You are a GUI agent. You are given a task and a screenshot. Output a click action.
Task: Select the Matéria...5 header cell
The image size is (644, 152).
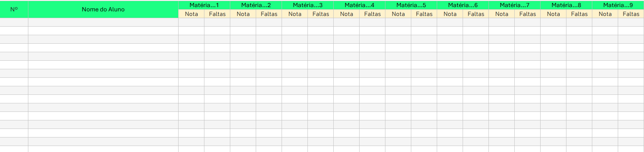[x=411, y=5]
